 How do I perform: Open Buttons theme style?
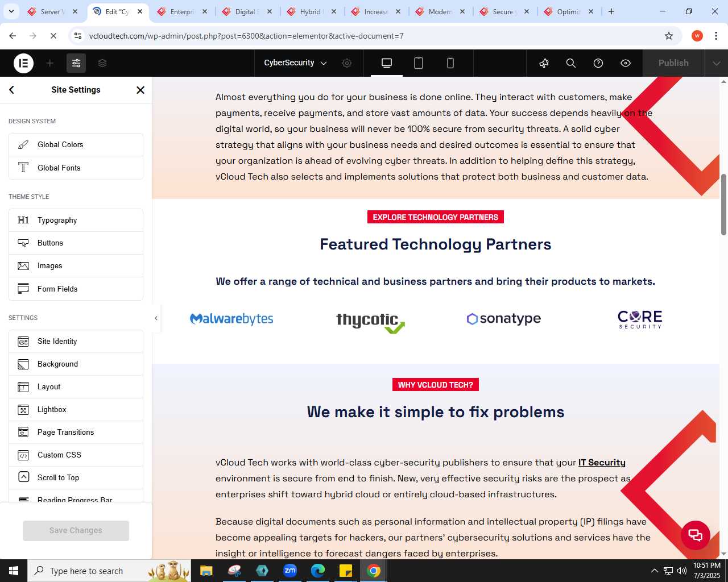pyautogui.click(x=76, y=243)
